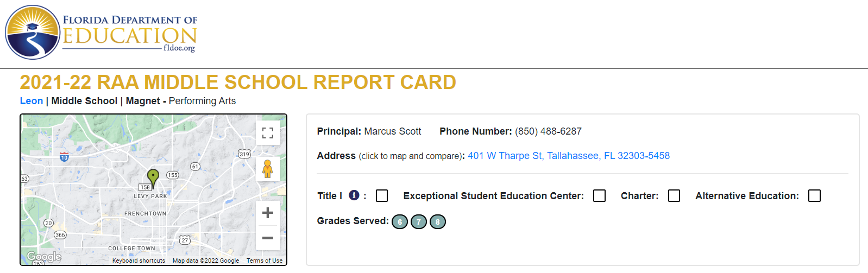
Task: Select the grade 8 badge
Action: 438,222
